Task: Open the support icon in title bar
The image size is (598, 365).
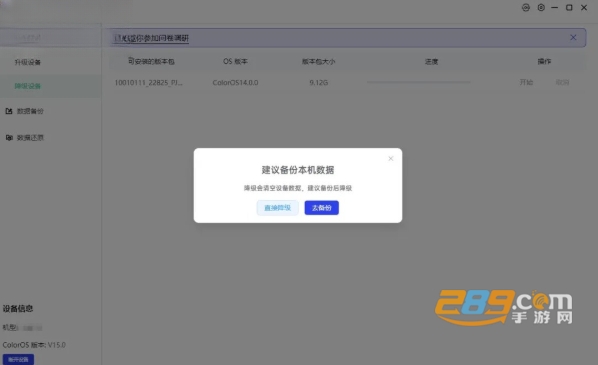Action: coord(526,8)
